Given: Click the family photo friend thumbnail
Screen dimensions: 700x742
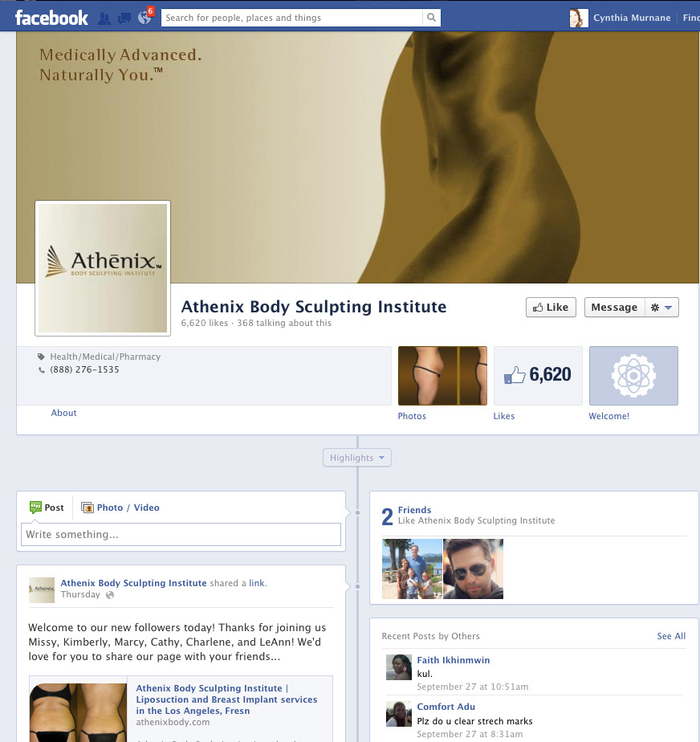Looking at the screenshot, I should point(412,569).
